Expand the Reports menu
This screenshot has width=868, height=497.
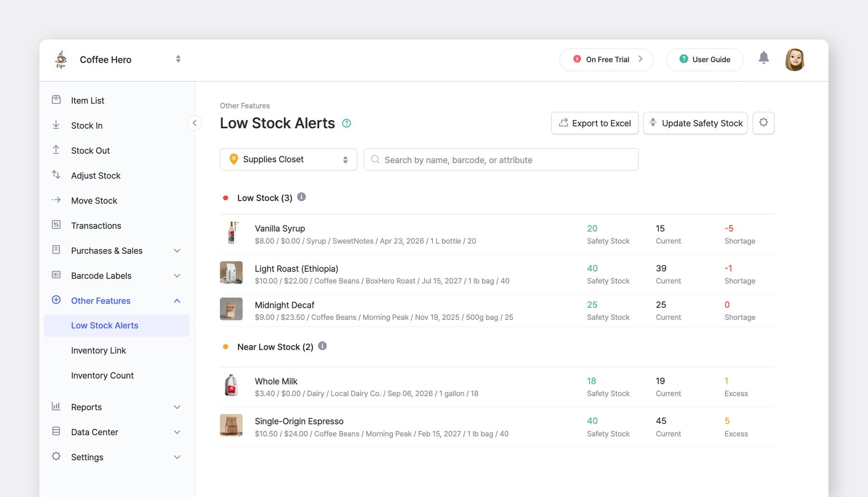(x=177, y=407)
